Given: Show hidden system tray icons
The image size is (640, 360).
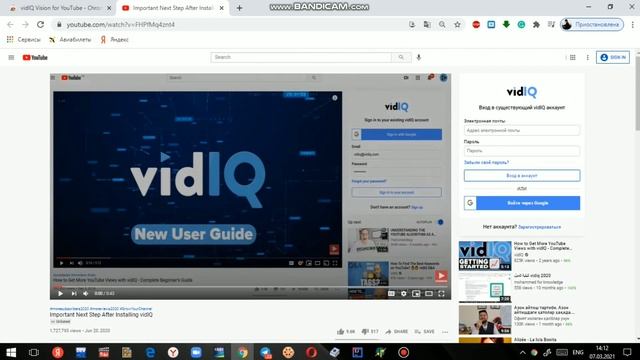Looking at the screenshot, I should [522, 353].
